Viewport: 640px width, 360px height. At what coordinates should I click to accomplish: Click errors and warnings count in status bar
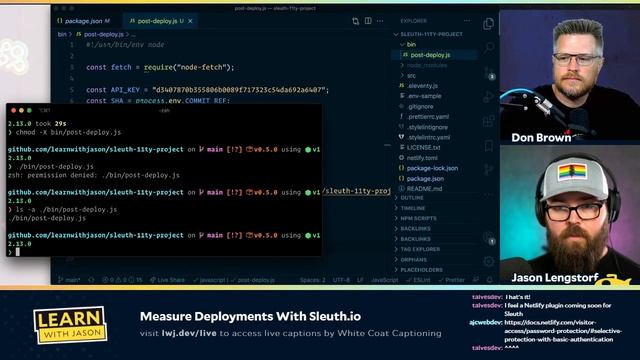click(122, 280)
